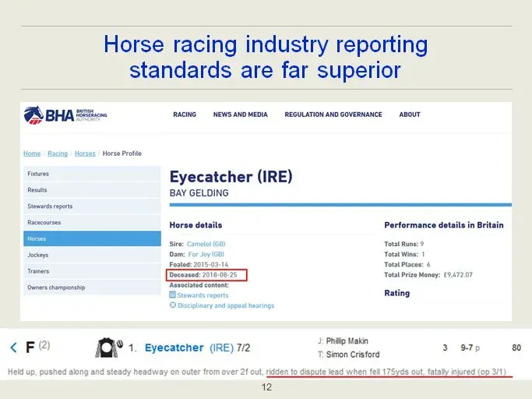
Task: Go to Home breadcrumb link
Action: 32,154
